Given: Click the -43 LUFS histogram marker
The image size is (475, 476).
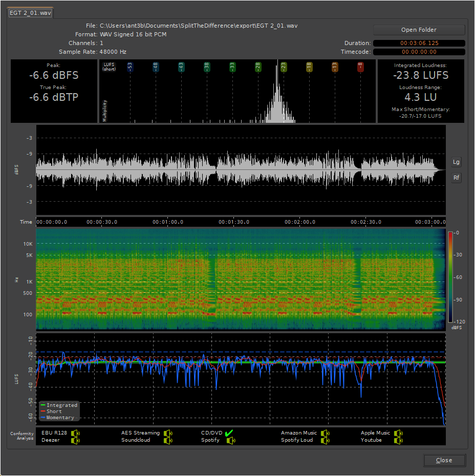Looking at the screenshot, I should [181, 67].
